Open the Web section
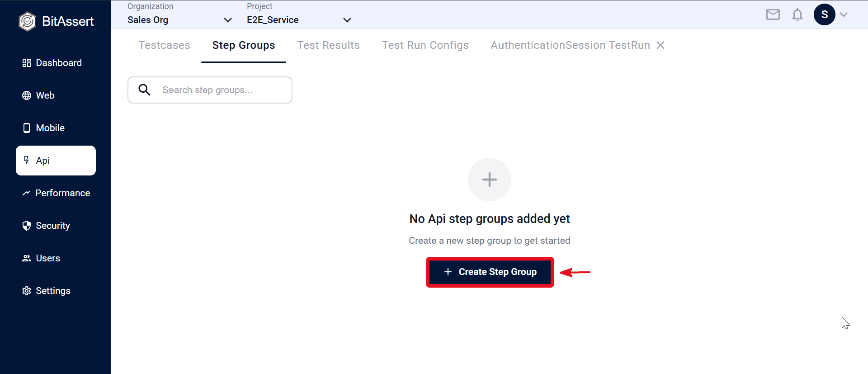This screenshot has height=374, width=868. click(x=56, y=95)
